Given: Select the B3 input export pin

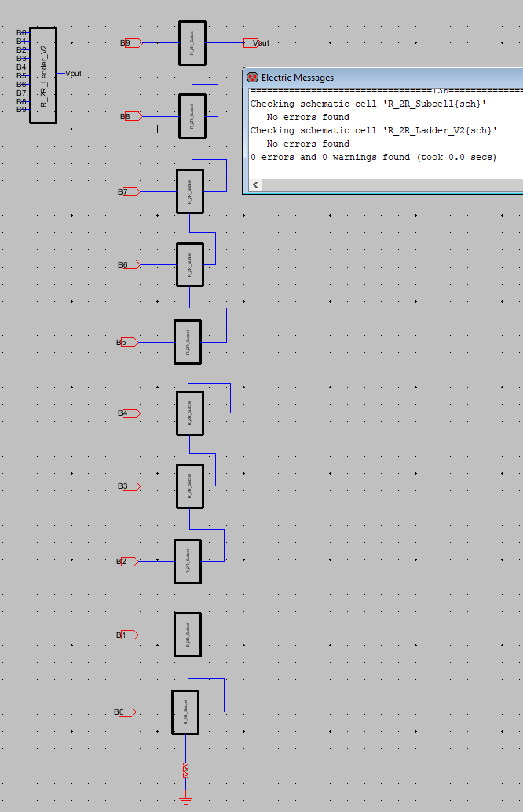Looking at the screenshot, I should [130, 486].
